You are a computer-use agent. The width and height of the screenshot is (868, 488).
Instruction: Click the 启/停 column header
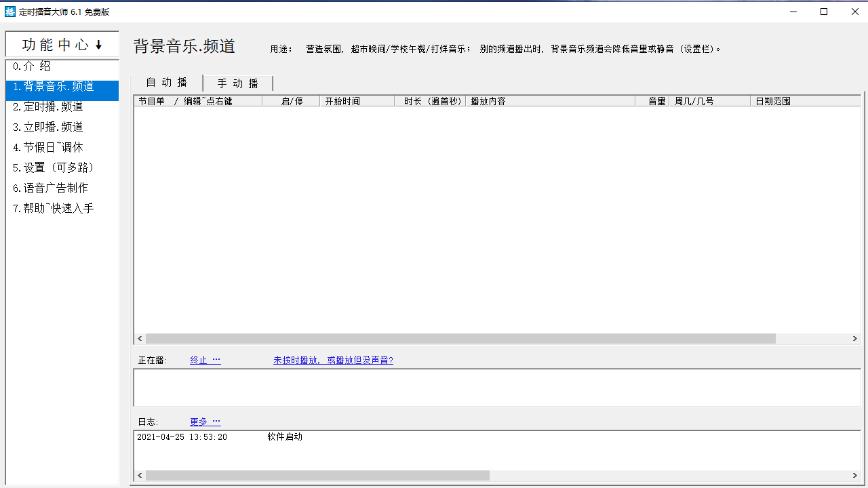[x=290, y=100]
